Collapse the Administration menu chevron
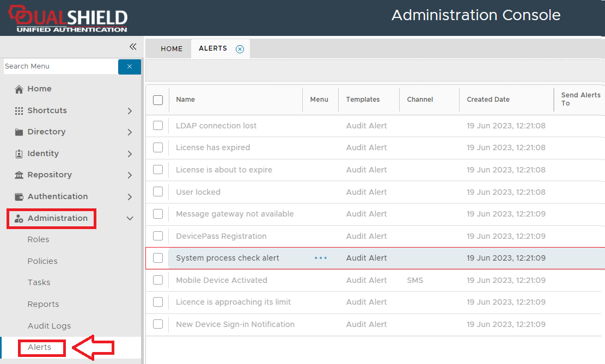This screenshot has height=364, width=605. tap(130, 218)
